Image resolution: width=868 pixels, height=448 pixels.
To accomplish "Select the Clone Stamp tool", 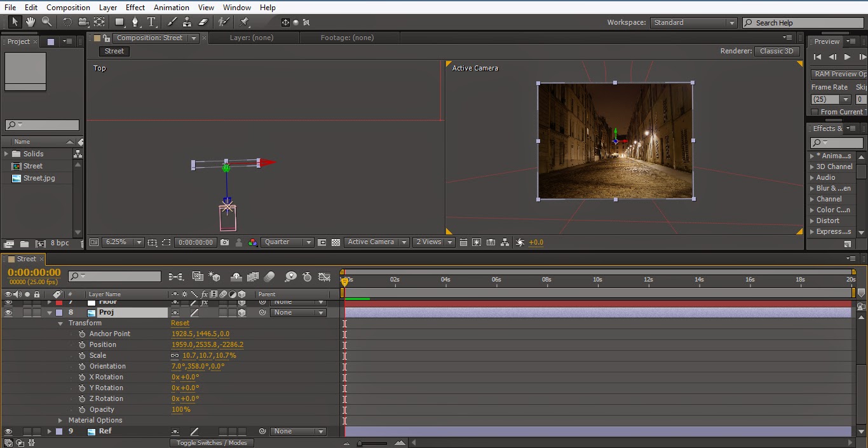I will [188, 22].
